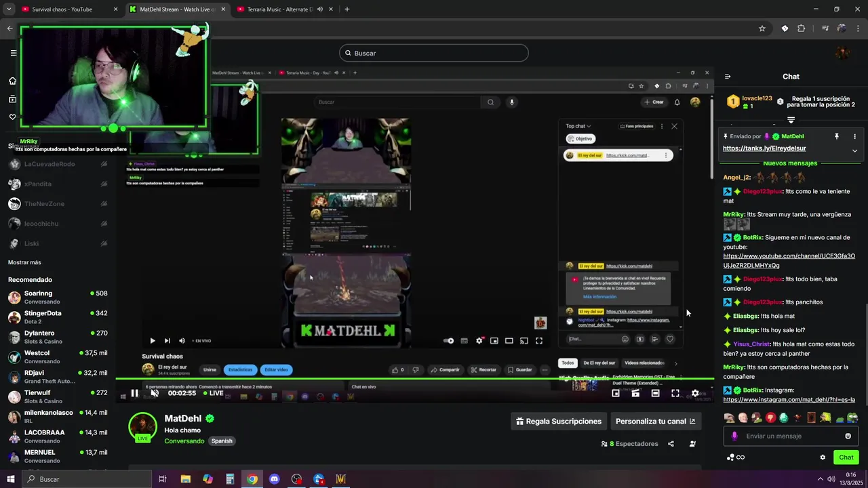Open followed channel leoochichu

(58, 224)
